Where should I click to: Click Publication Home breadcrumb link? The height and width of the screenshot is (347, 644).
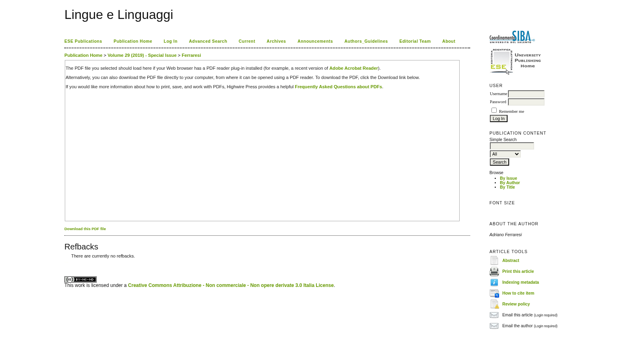[x=83, y=55]
